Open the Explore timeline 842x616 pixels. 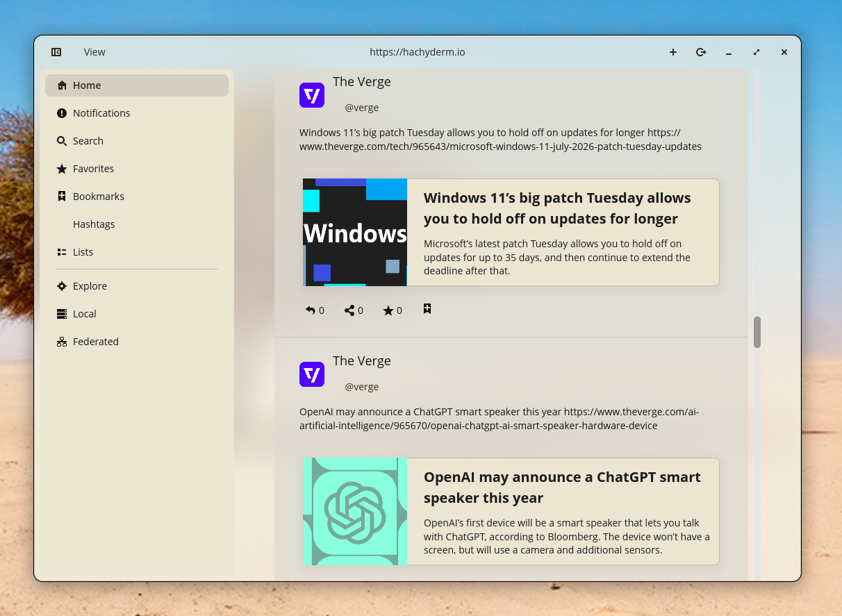pyautogui.click(x=137, y=286)
